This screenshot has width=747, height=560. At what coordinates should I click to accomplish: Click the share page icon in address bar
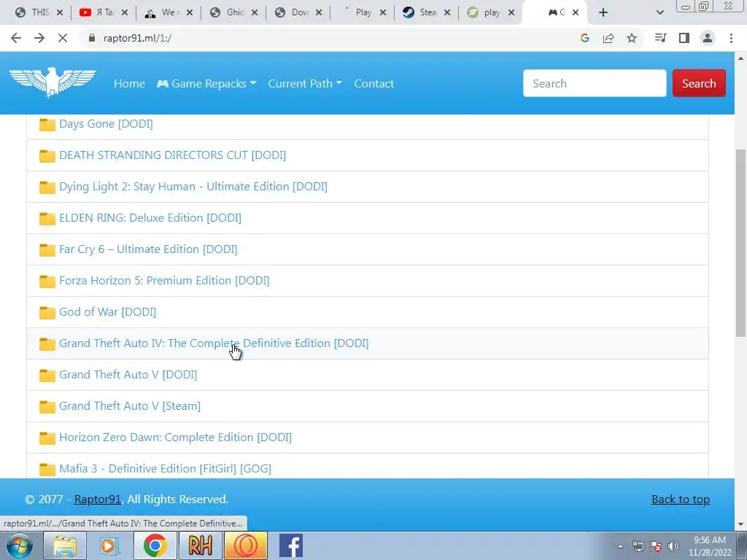608,38
